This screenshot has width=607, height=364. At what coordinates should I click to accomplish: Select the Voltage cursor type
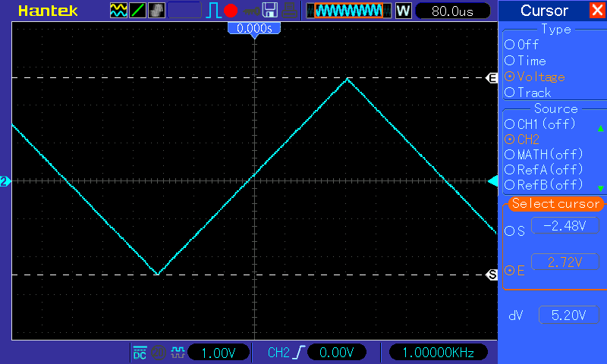(x=535, y=77)
